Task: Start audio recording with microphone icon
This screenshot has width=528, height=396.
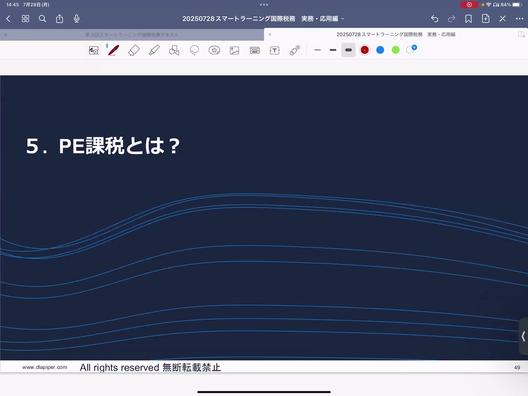Action: pos(76,19)
